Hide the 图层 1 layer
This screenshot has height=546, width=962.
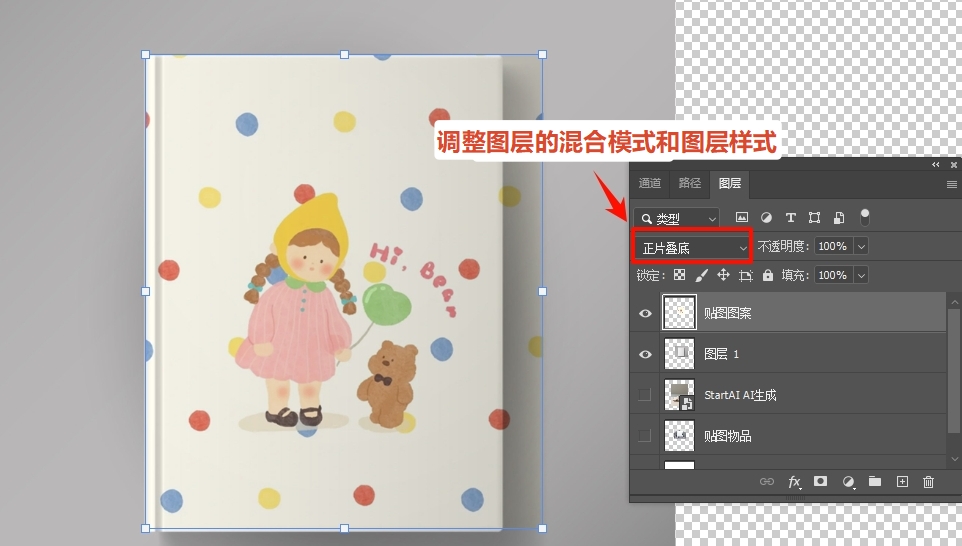[645, 354]
